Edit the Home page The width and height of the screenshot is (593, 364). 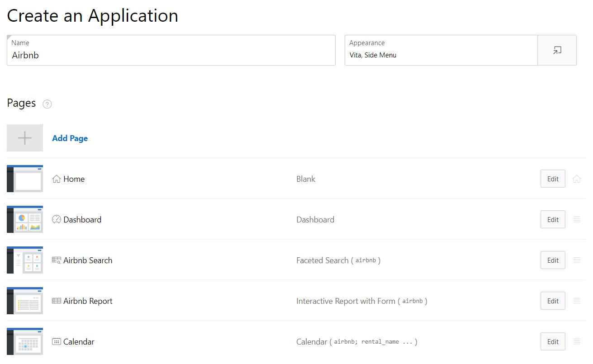pyautogui.click(x=553, y=179)
